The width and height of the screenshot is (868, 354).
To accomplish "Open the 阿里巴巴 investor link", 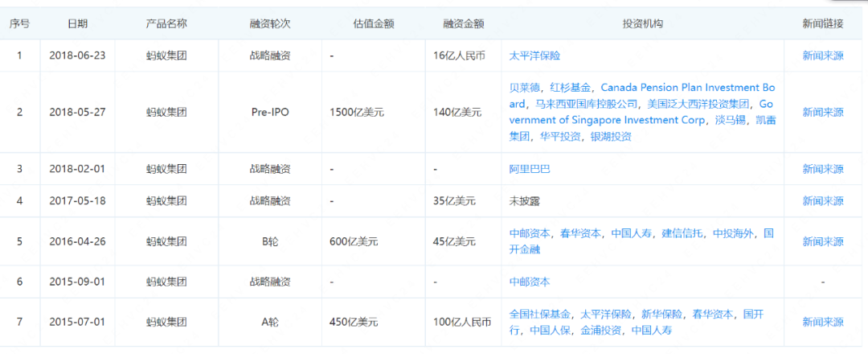I will pyautogui.click(x=530, y=169).
